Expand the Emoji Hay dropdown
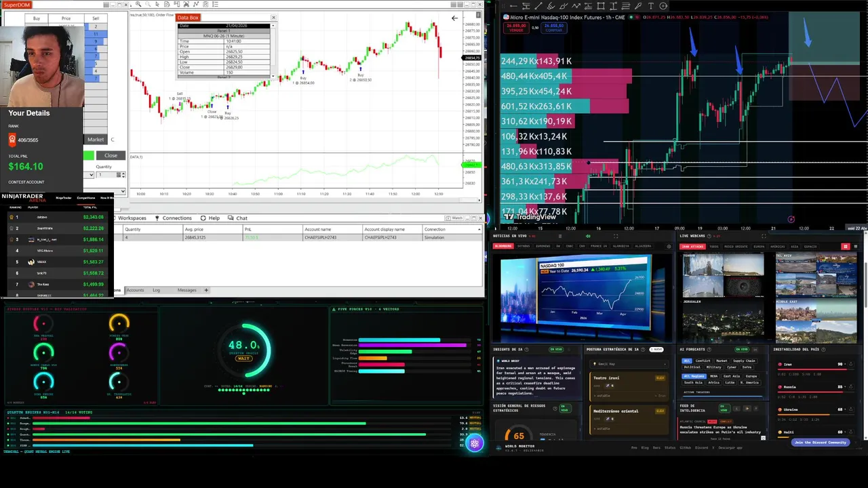 pyautogui.click(x=629, y=364)
